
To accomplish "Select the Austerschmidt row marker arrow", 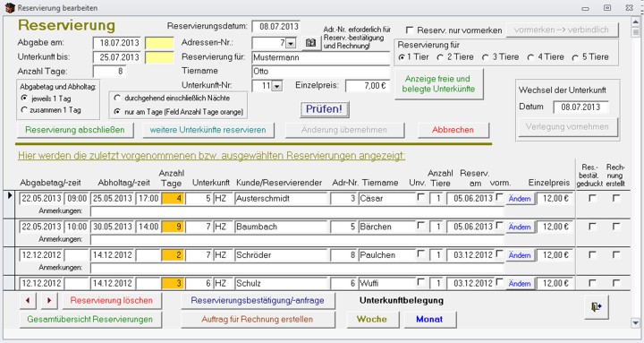I will pos(10,196).
